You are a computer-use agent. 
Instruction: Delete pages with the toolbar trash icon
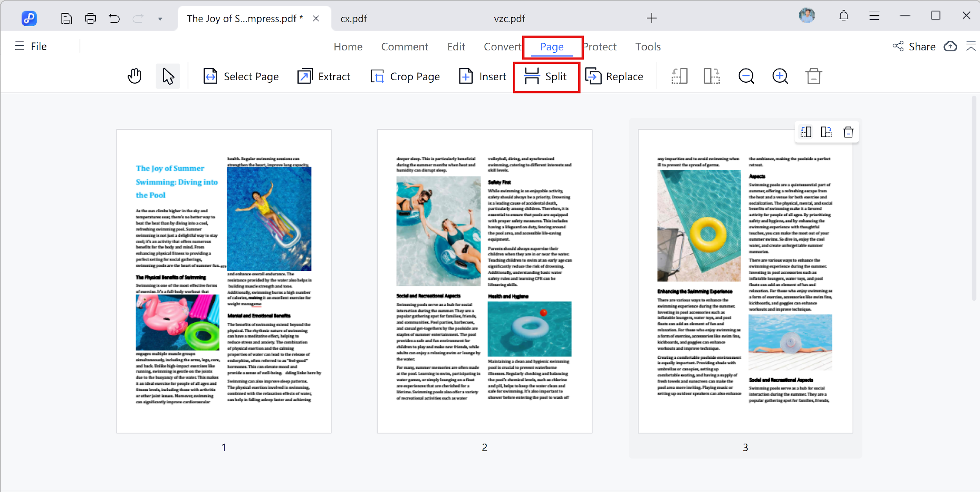[x=813, y=76]
